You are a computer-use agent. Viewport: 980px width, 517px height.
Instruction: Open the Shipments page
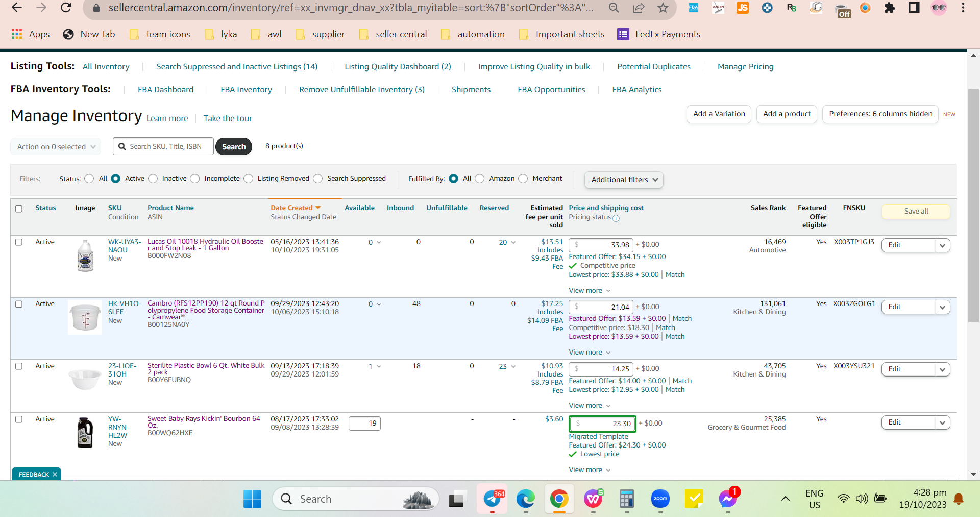(x=471, y=90)
